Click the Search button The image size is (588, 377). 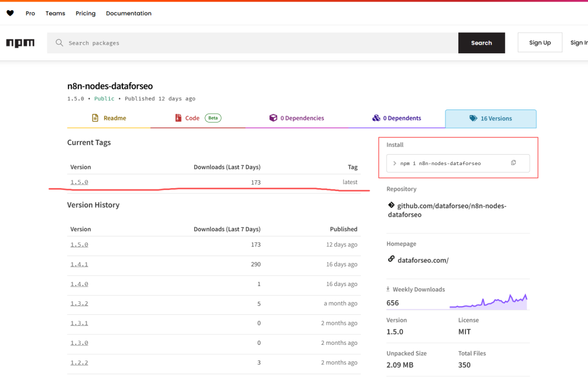click(481, 43)
